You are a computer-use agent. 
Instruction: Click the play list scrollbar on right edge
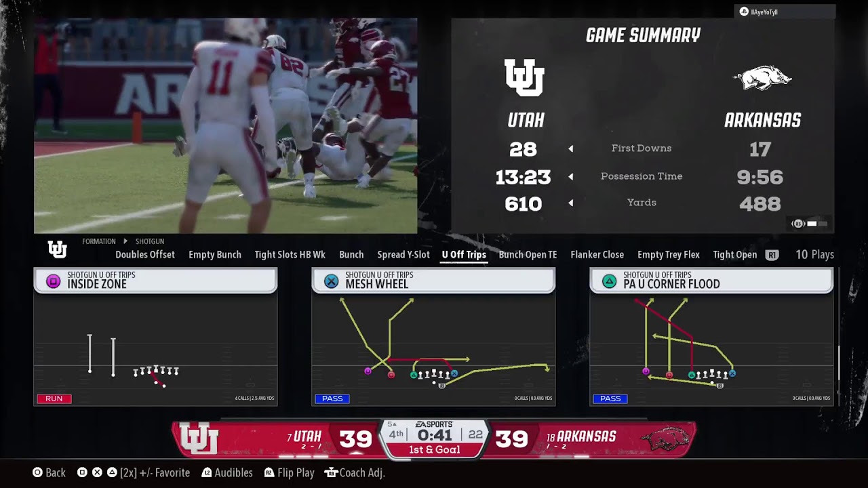coord(839,363)
